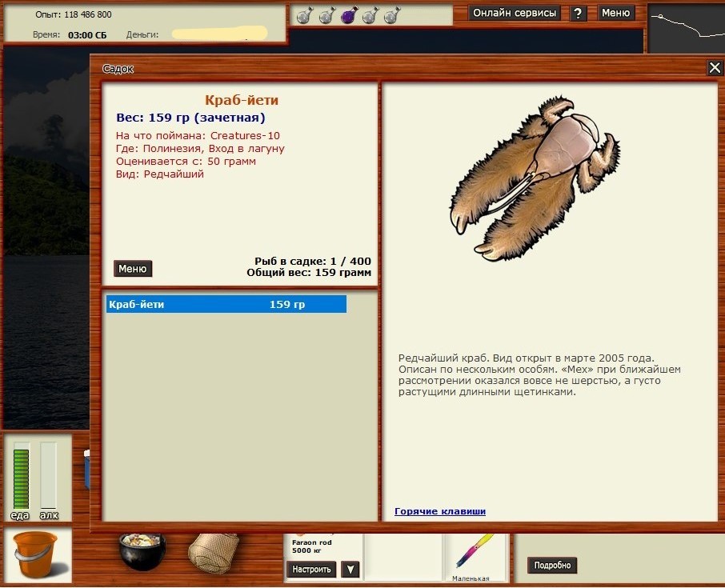Click the green еда hunger bar

[21, 477]
